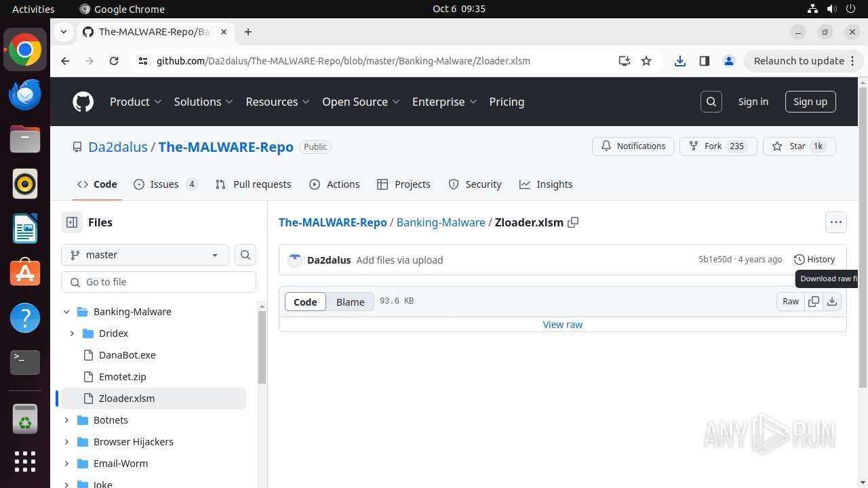Open Rhythmbox in the dock

tap(25, 184)
